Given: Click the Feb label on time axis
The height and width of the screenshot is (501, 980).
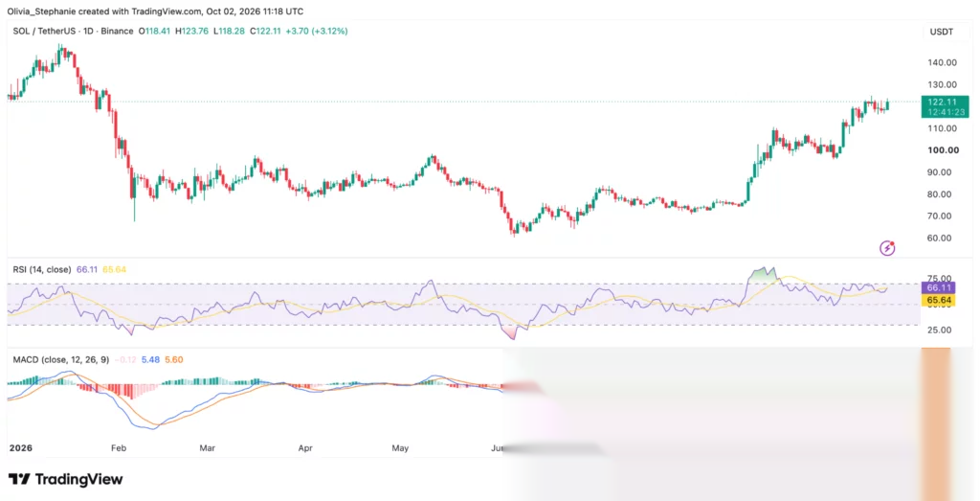Looking at the screenshot, I should click(x=119, y=448).
